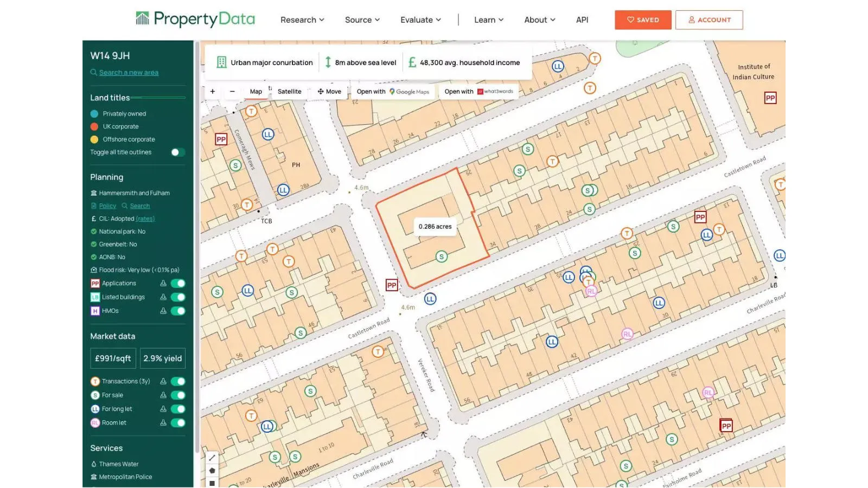The image size is (868, 488).
Task: Expand the Evaluate dropdown
Action: pyautogui.click(x=420, y=20)
